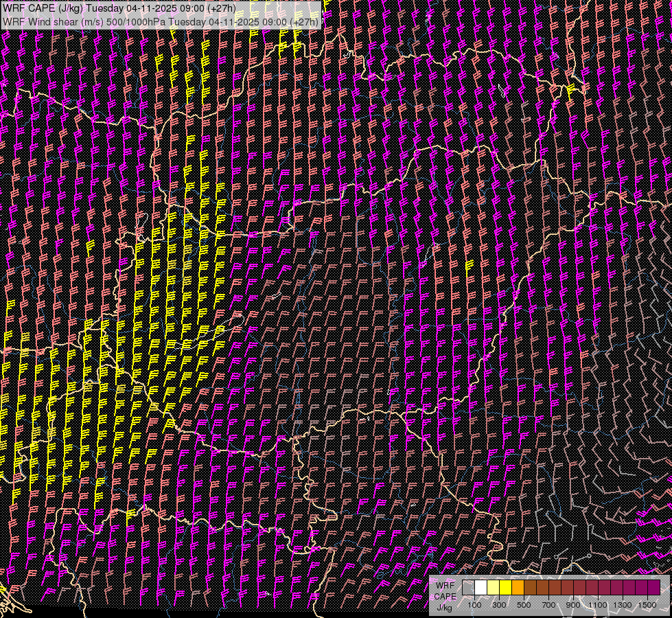The height and width of the screenshot is (618, 672).
Task: Select the pale yellow CAPE legend swatch
Action: [x=494, y=587]
